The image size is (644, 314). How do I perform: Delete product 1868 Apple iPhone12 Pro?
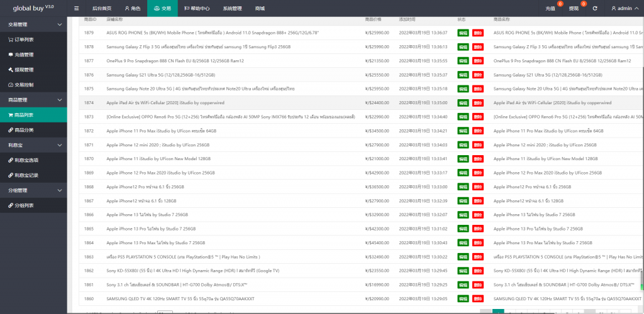tap(478, 187)
